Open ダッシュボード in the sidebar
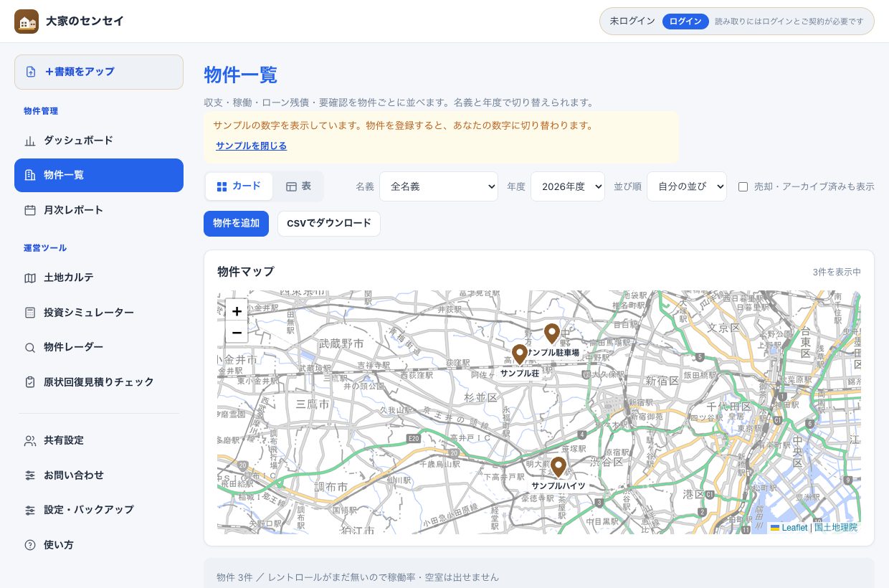Image resolution: width=889 pixels, height=588 pixels. (x=99, y=141)
